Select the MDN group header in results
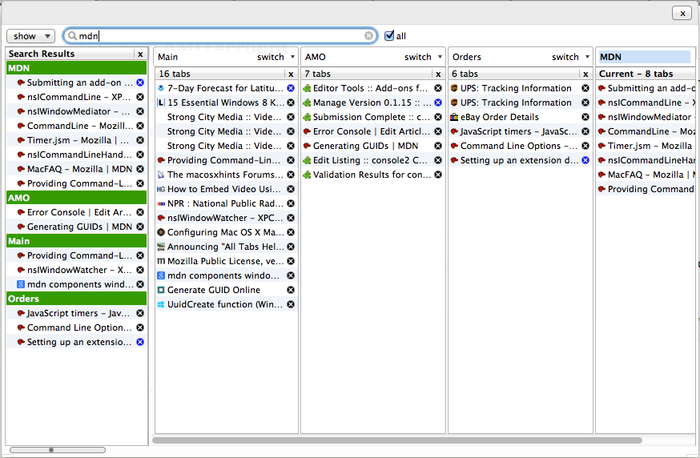Viewport: 700px width, 458px height. point(76,68)
